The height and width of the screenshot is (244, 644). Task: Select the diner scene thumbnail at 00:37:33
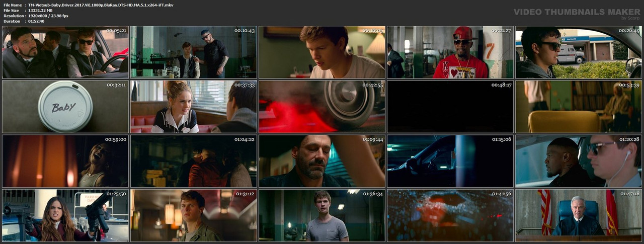coord(194,107)
